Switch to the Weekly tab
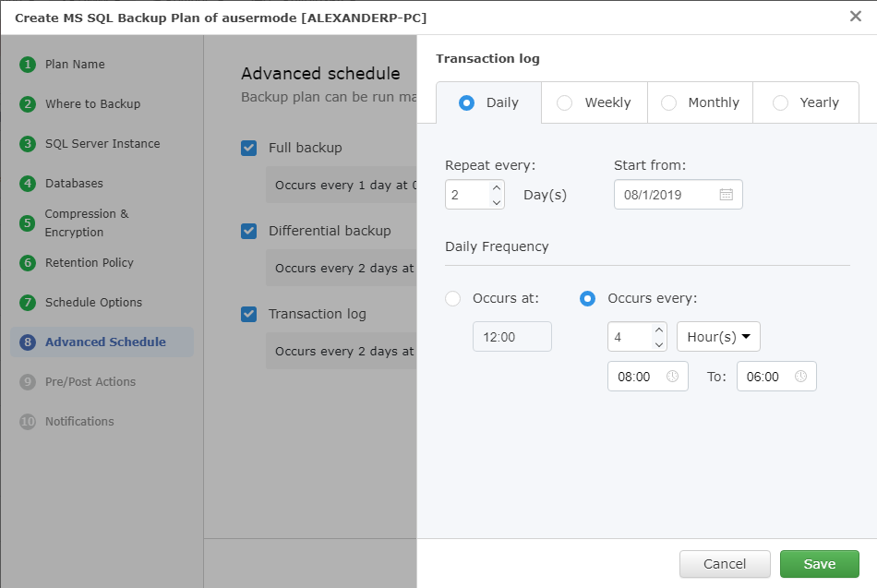Viewport: 877px width, 588px height. 595,102
